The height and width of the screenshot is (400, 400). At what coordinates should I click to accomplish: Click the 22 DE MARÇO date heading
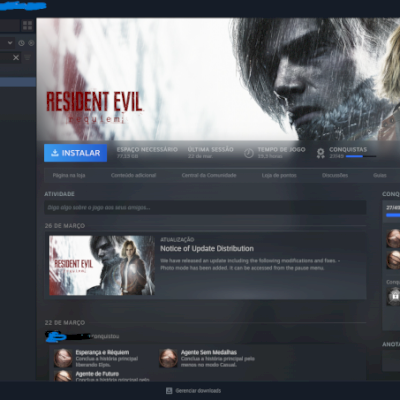coord(65,323)
